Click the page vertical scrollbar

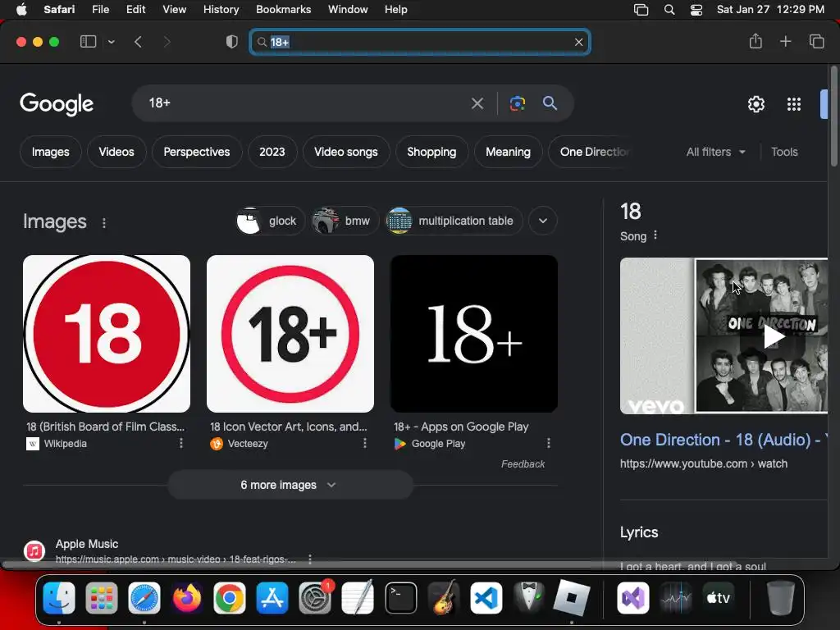(x=833, y=116)
